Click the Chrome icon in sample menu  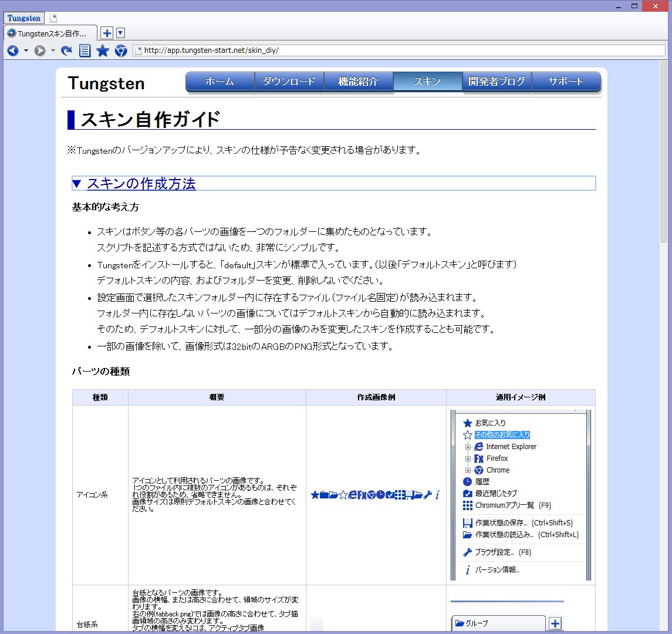click(x=479, y=470)
